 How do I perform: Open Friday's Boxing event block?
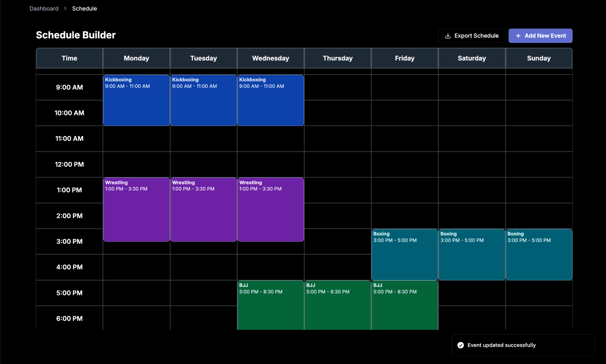(404, 255)
